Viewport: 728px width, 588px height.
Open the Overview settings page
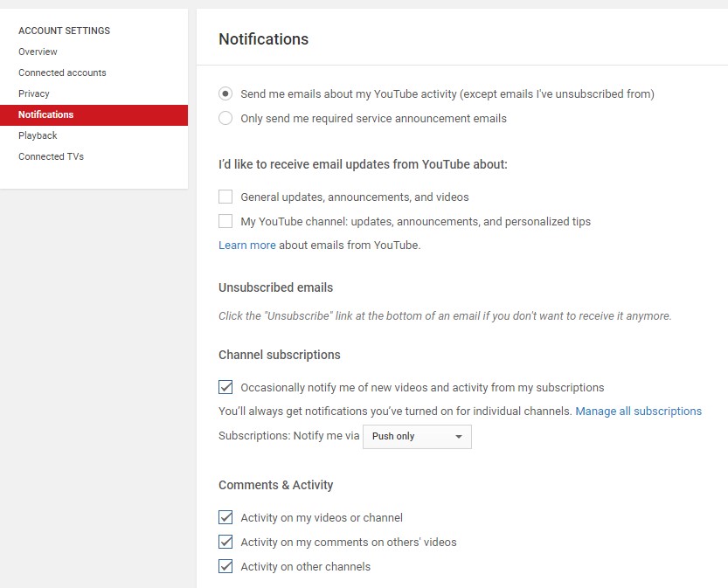point(38,52)
